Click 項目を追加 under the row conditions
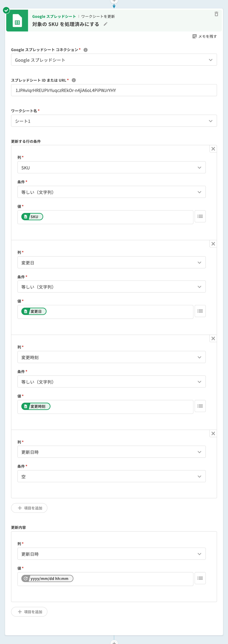This screenshot has width=228, height=644. [29, 508]
